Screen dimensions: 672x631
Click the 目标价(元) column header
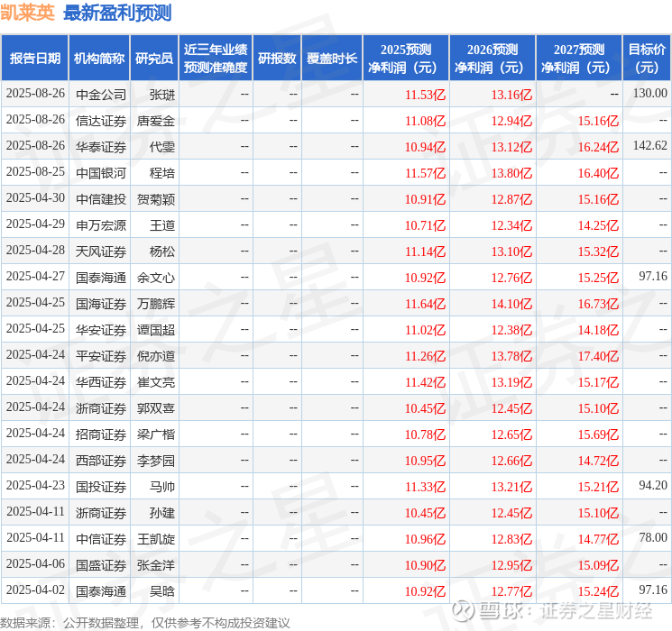tap(646, 59)
